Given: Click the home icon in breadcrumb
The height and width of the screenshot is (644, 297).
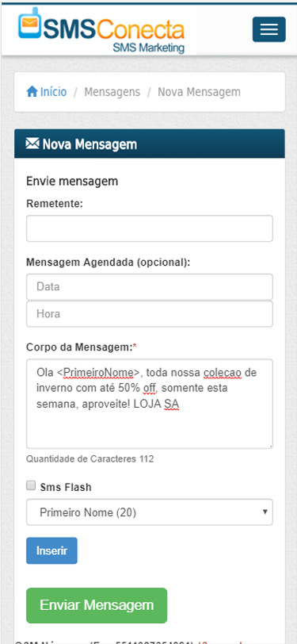Looking at the screenshot, I should (x=32, y=91).
